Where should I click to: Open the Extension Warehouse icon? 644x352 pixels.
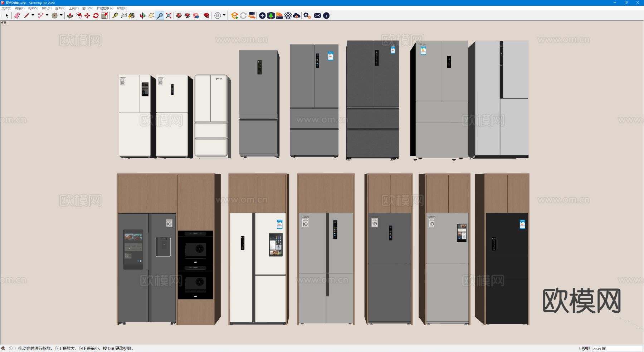(x=187, y=15)
